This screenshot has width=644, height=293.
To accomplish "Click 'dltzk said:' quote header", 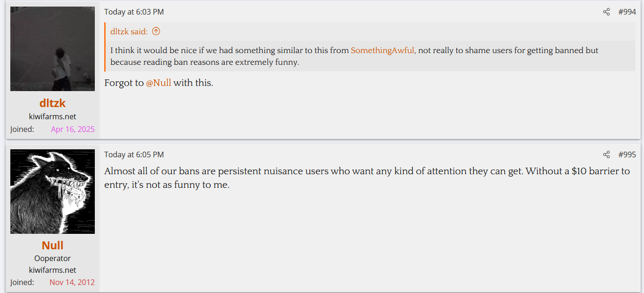I will [129, 31].
